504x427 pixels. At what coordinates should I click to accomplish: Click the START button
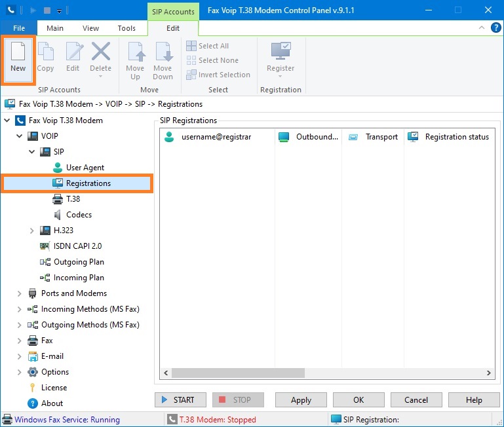coord(180,400)
